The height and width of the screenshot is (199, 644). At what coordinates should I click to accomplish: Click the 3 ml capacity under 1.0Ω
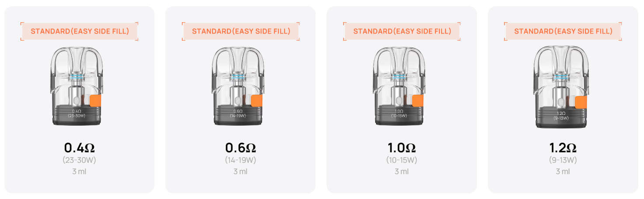coord(402,172)
